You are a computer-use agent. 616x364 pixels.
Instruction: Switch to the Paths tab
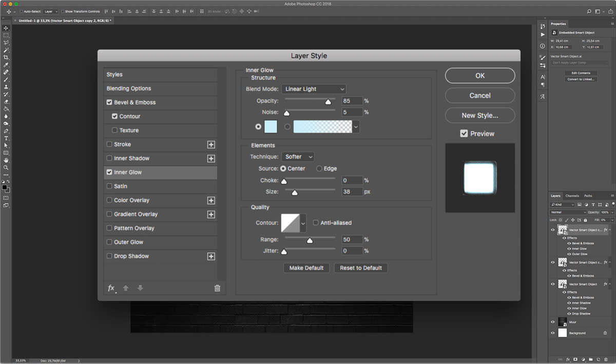coord(588,196)
